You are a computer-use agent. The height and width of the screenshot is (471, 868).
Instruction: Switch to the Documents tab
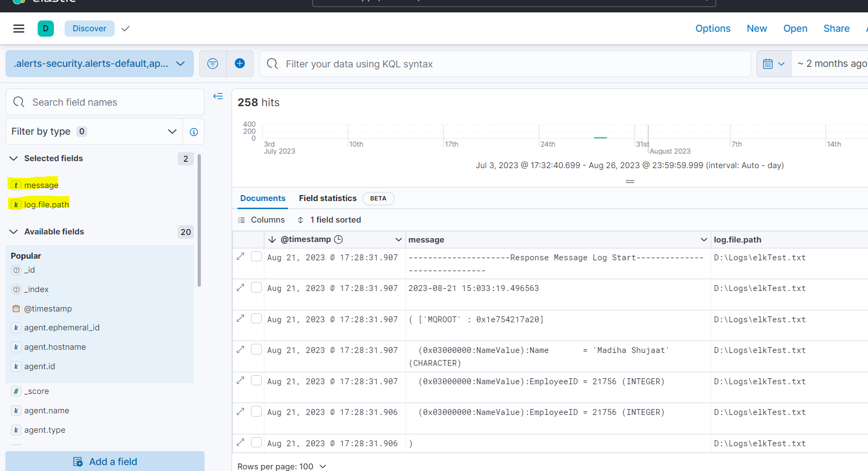tap(263, 198)
